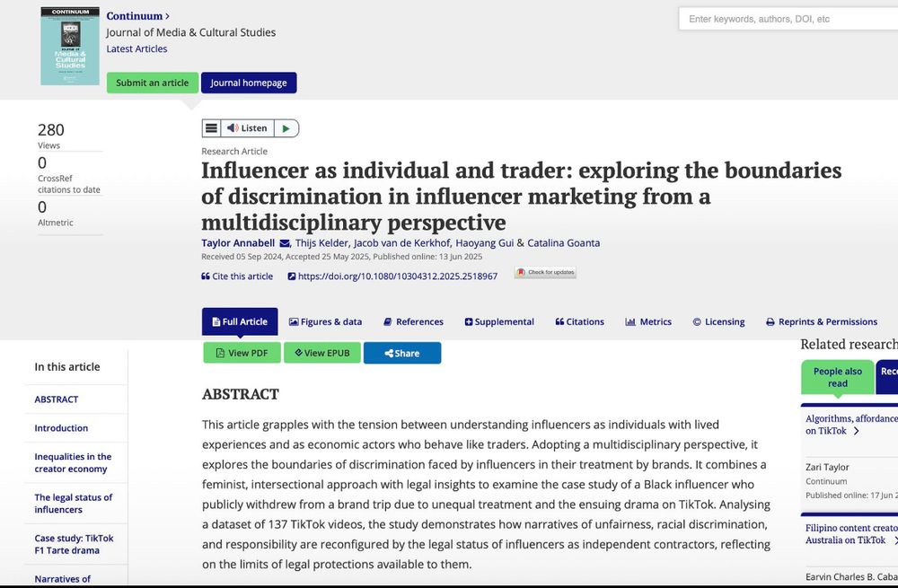
Task: Open the Journal homepage button
Action: click(x=249, y=83)
